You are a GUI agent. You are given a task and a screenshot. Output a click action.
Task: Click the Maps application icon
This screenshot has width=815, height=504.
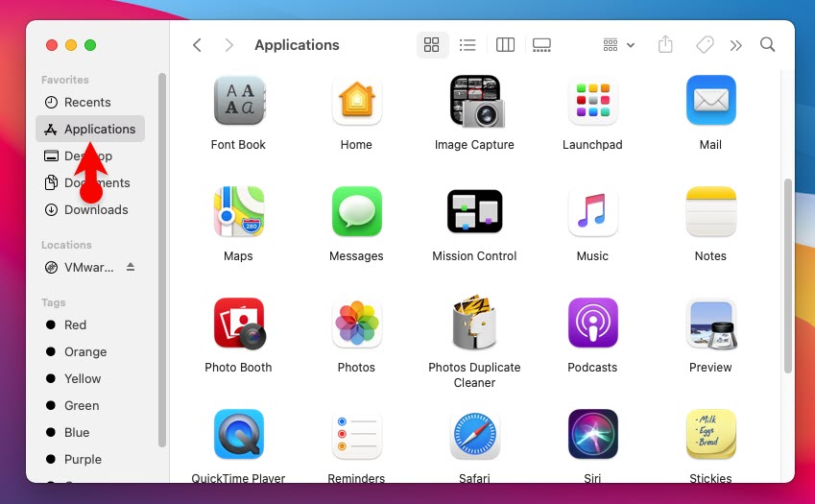click(x=238, y=212)
